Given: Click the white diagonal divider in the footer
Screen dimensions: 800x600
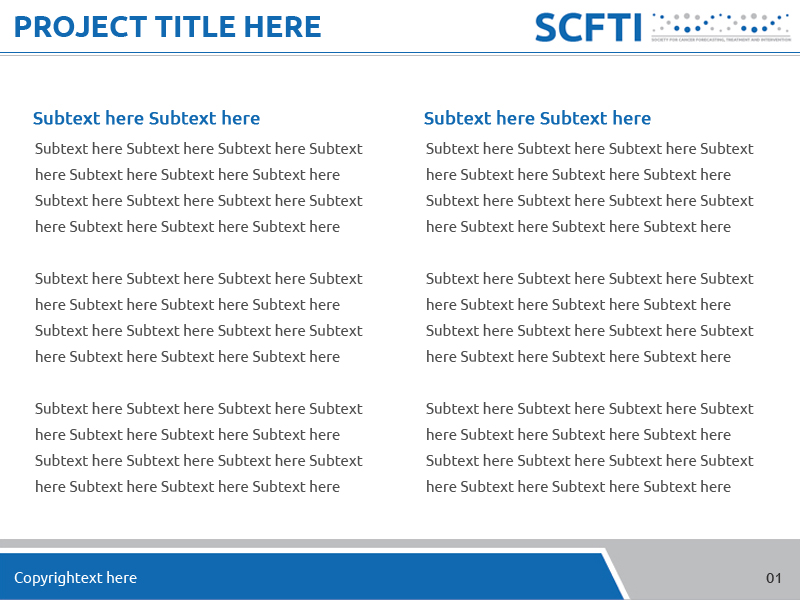Looking at the screenshot, I should click(x=616, y=575).
